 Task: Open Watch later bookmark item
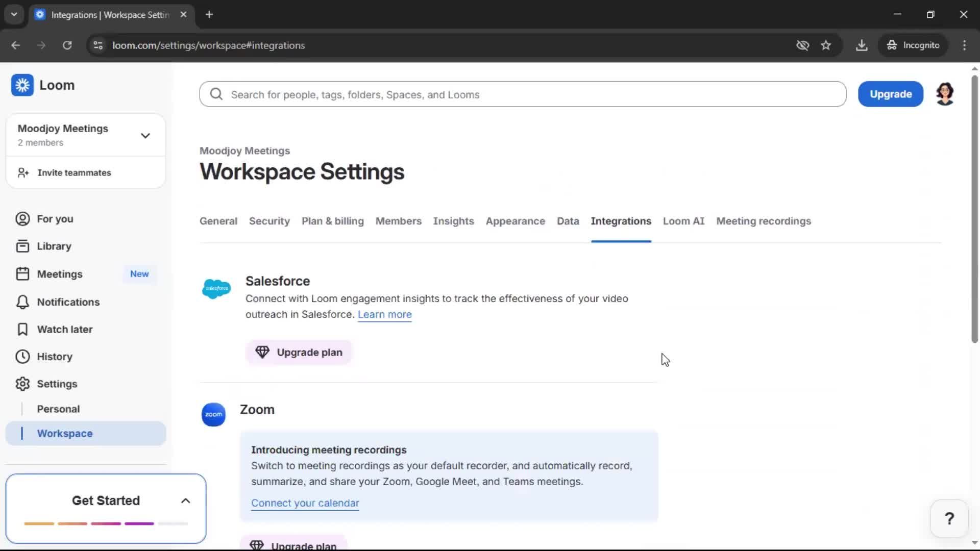point(64,330)
